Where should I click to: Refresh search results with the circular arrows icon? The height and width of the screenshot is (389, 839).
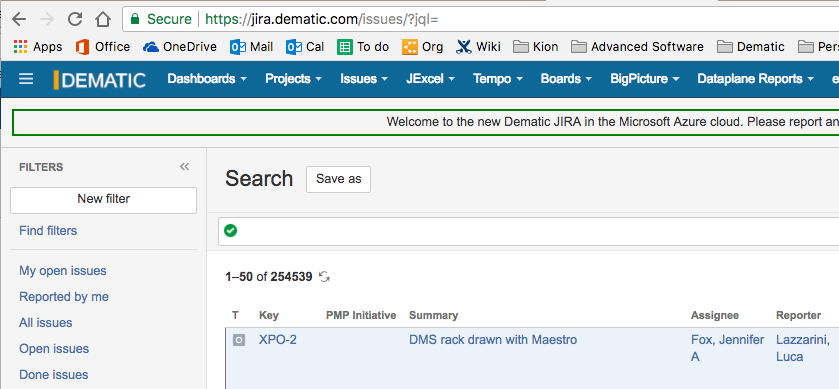coord(324,277)
